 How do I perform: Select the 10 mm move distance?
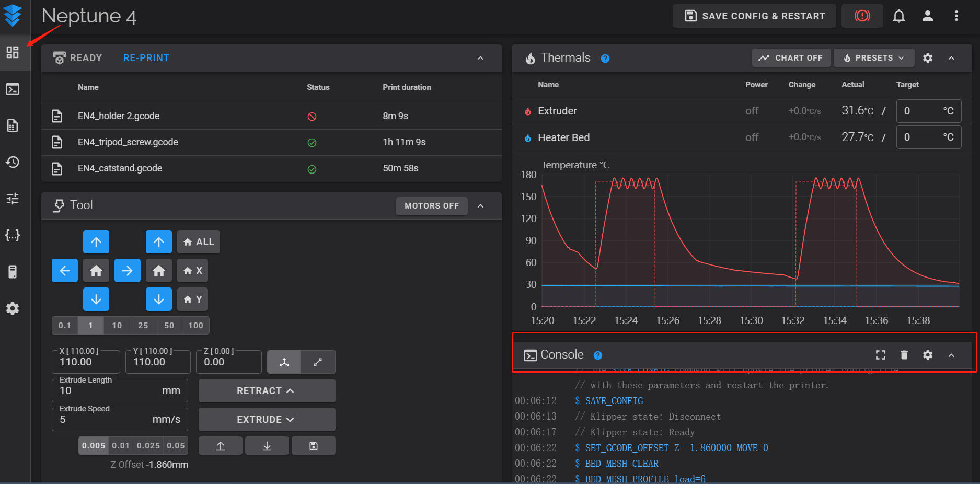point(117,325)
